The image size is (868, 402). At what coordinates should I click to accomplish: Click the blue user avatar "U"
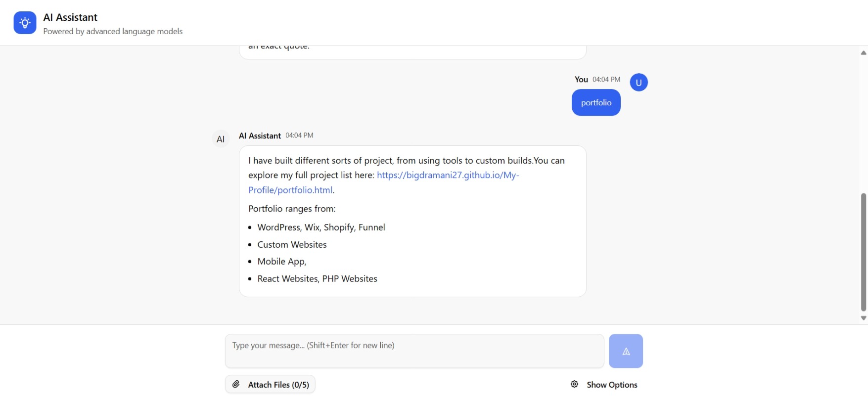pyautogui.click(x=639, y=83)
